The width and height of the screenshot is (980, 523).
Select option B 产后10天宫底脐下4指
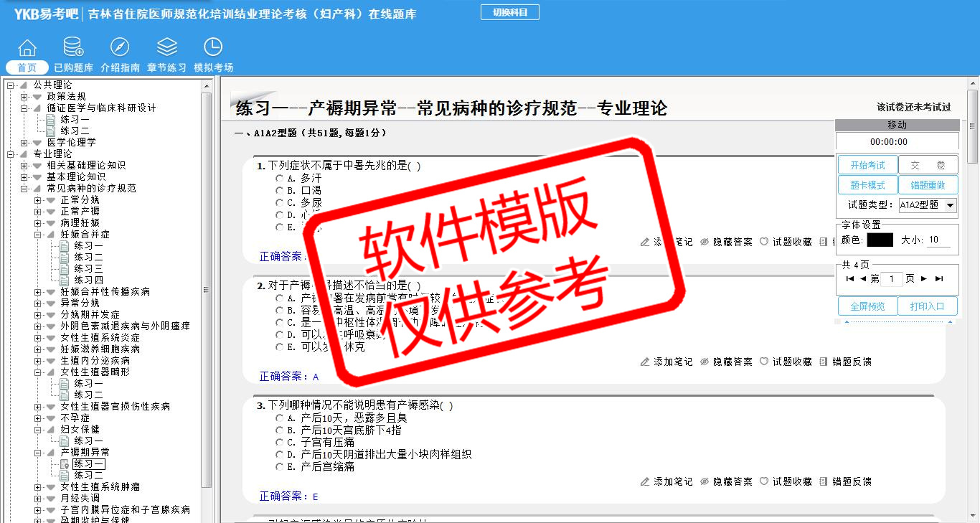point(280,430)
